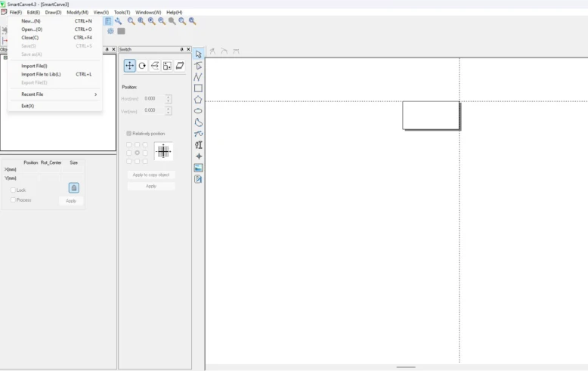Toggle the Relatively position checkbox
Screen dimensions: 588x371
129,134
